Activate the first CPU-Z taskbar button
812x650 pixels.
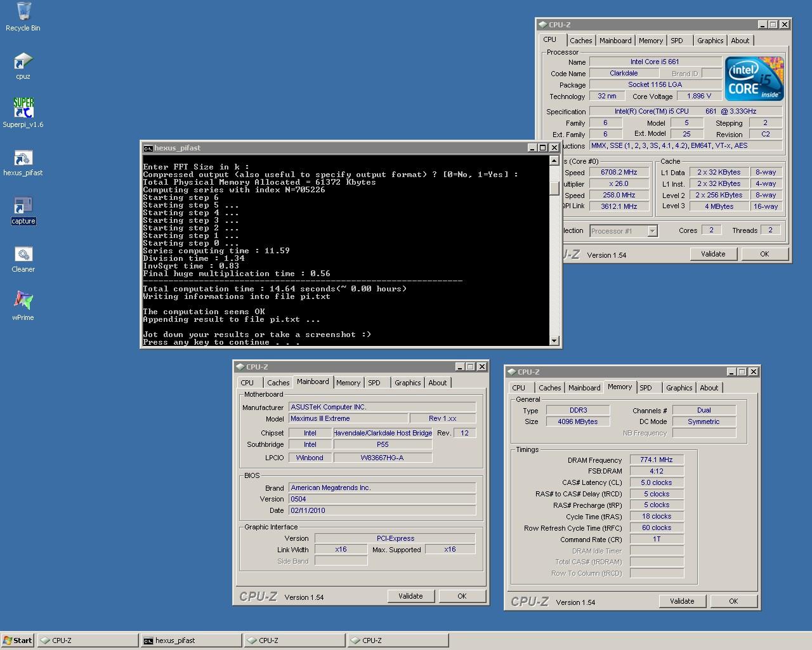(88, 640)
